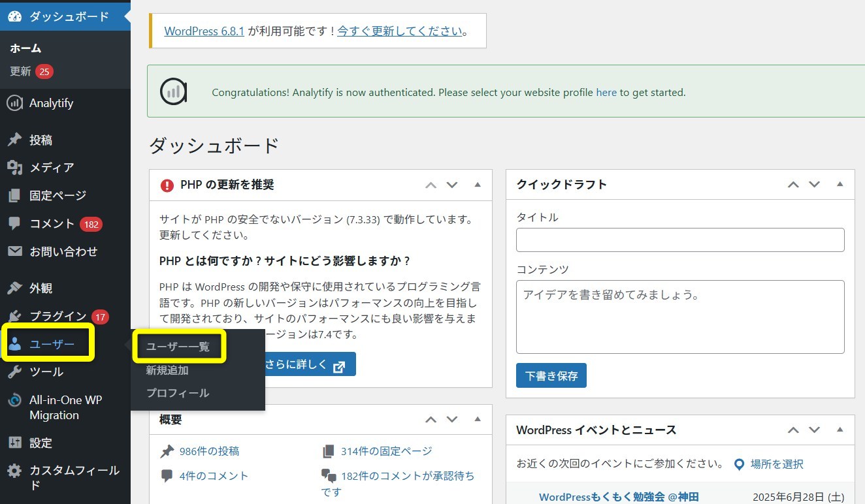
Task: Move 概要 panel up
Action: click(431, 419)
